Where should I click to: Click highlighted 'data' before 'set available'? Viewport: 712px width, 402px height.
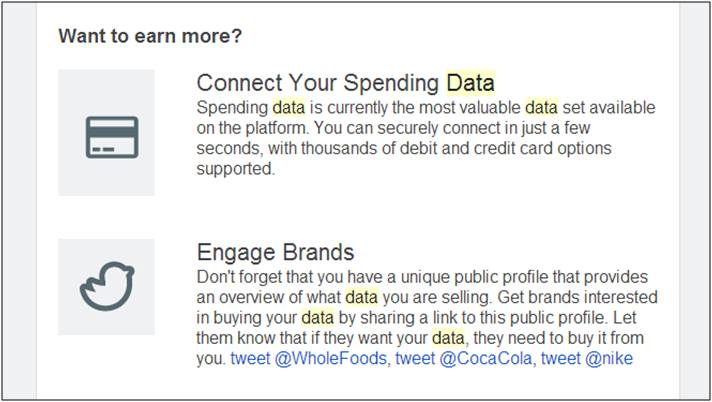pyautogui.click(x=541, y=107)
